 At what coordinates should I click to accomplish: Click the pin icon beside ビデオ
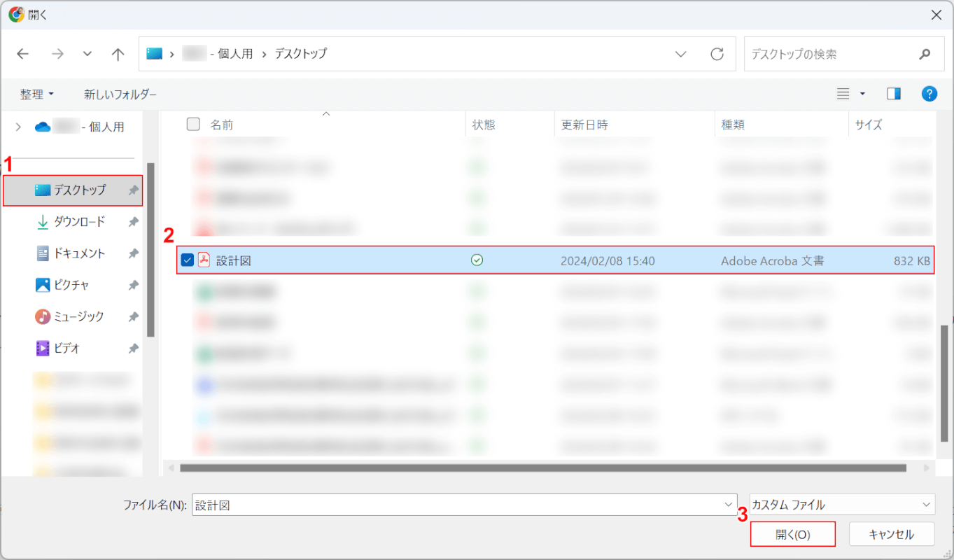point(133,349)
